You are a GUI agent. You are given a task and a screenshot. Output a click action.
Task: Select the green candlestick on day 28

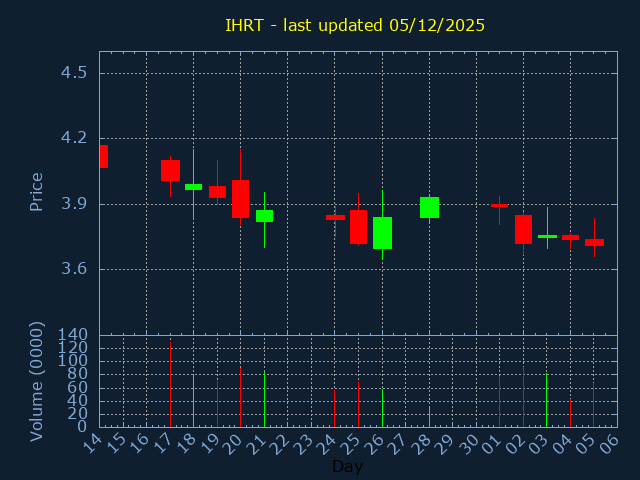(x=429, y=207)
